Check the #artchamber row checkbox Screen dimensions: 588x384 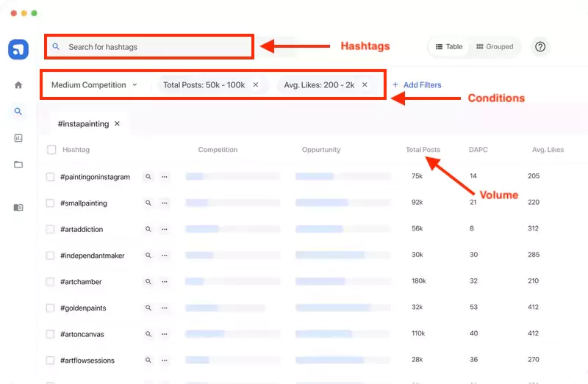coord(50,282)
